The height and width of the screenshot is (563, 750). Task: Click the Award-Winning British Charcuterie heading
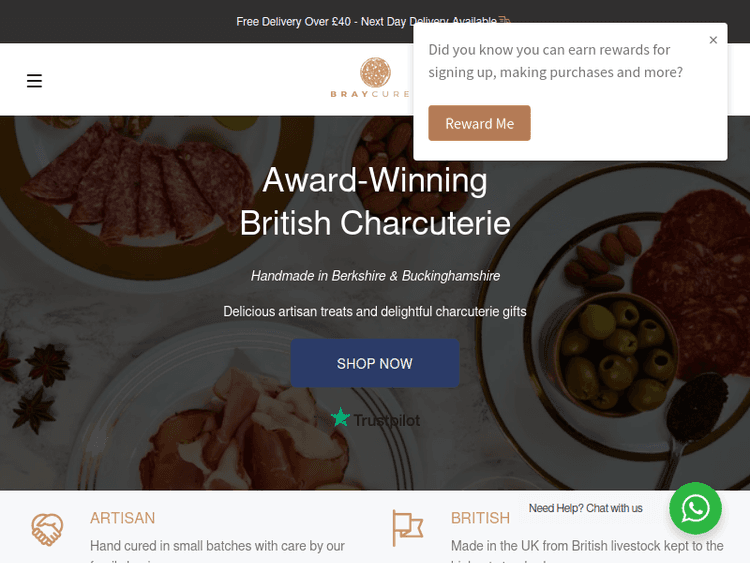click(375, 201)
